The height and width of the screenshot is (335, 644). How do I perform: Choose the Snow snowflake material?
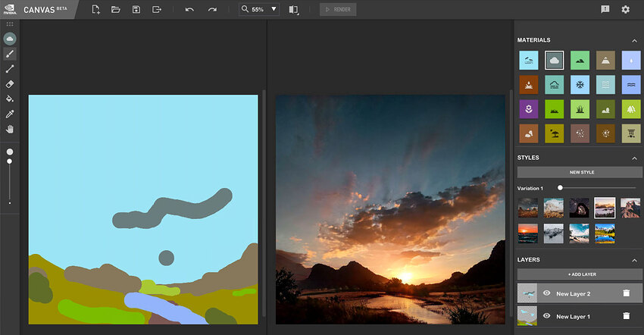pyautogui.click(x=580, y=85)
